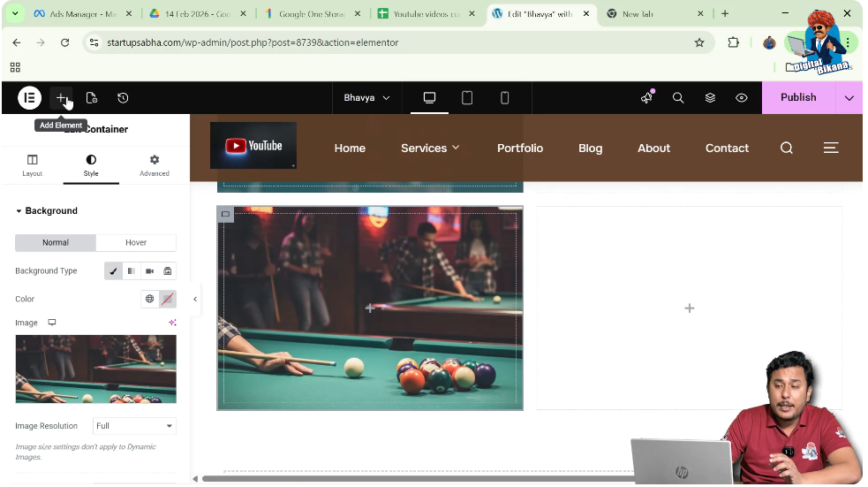Image resolution: width=868 pixels, height=487 pixels.
Task: Switch to the Youtube videos sheet tab
Action: tap(426, 14)
